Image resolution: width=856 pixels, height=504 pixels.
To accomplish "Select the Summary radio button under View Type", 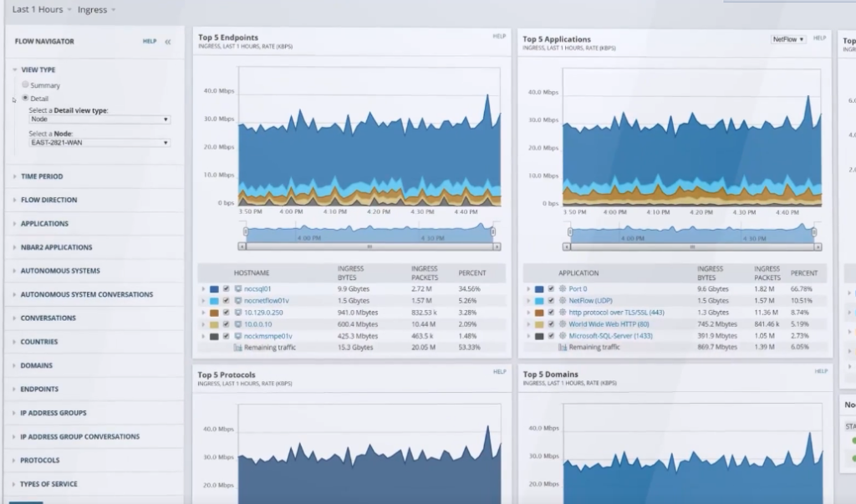I will pos(26,84).
